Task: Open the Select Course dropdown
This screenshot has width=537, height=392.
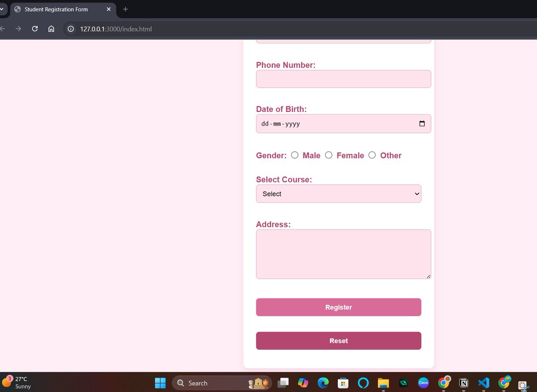Action: tap(338, 193)
